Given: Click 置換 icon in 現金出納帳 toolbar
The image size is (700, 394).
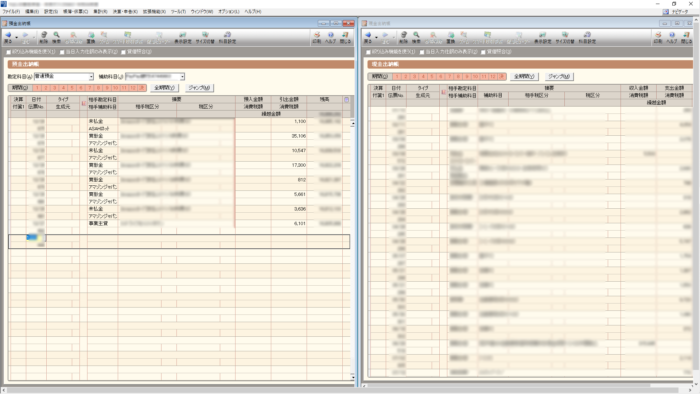Looking at the screenshot, I should click(450, 37).
